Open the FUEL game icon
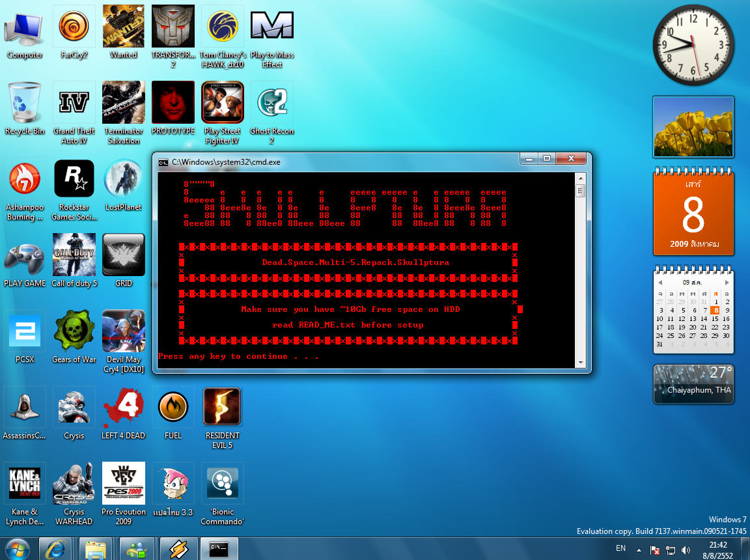The image size is (750, 560). (173, 413)
